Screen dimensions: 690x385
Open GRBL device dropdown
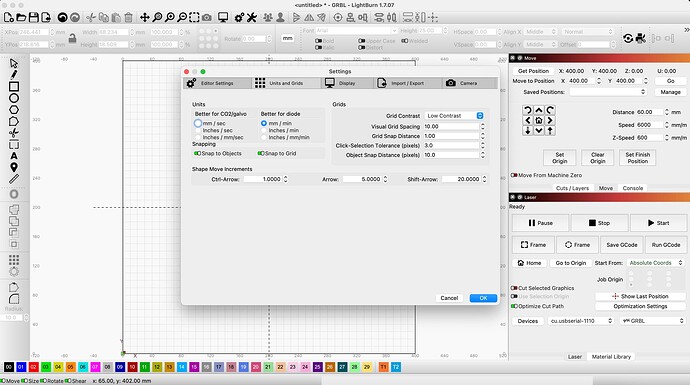tap(652, 321)
